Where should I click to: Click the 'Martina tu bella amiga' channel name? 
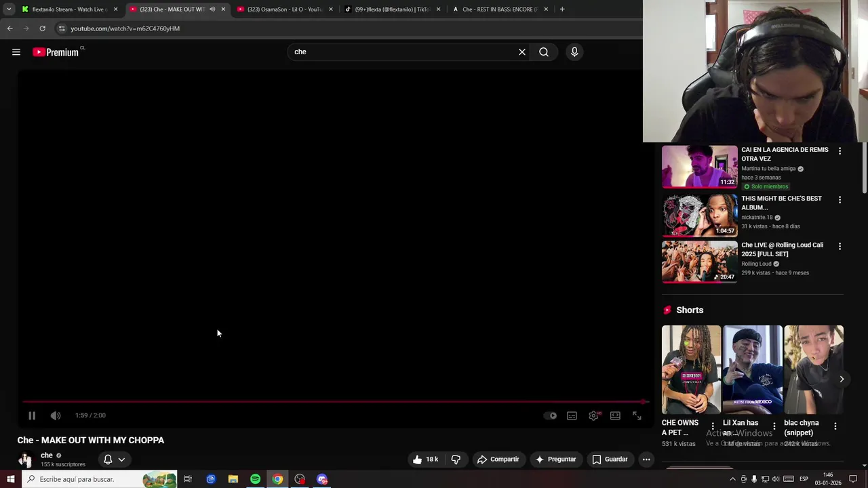[768, 169]
